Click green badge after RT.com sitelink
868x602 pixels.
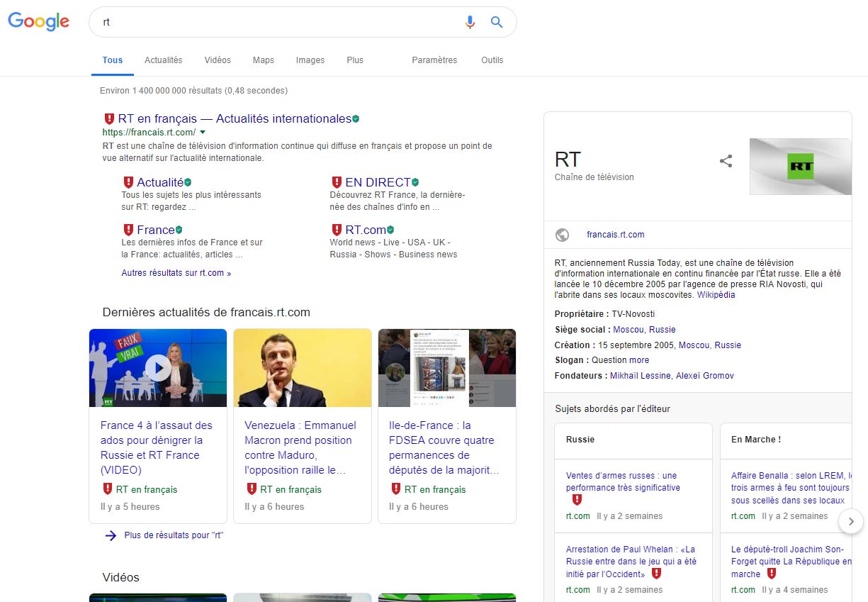coord(390,230)
